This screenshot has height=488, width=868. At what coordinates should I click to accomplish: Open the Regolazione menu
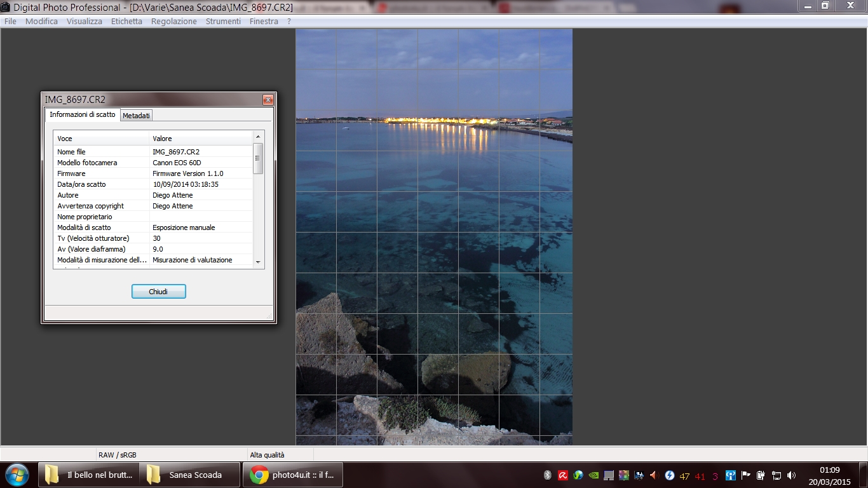pyautogui.click(x=173, y=21)
